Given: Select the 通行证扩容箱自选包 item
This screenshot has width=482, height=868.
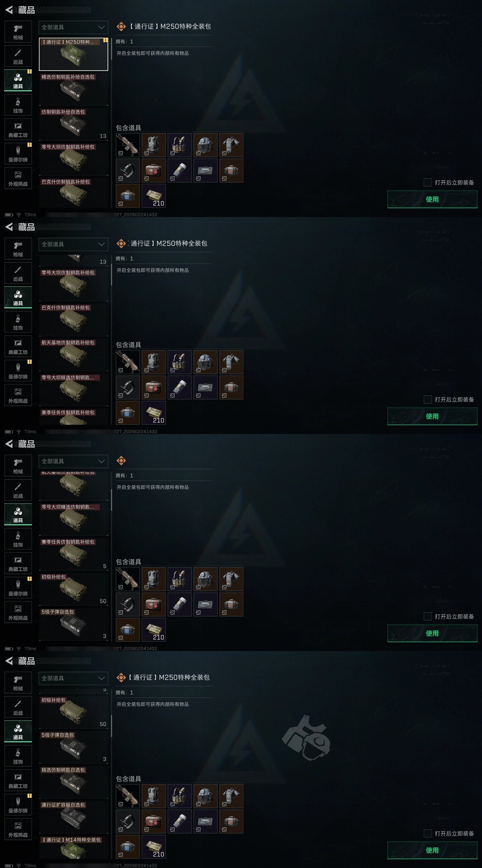Looking at the screenshot, I should click(x=74, y=817).
